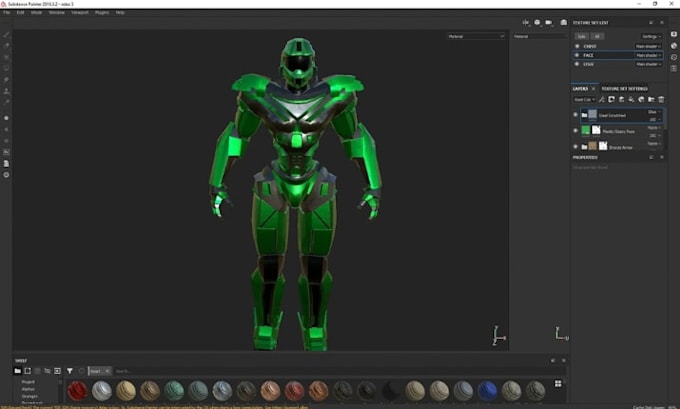This screenshot has height=409, width=680.
Task: Open History clock icon in right dock
Action: (673, 57)
